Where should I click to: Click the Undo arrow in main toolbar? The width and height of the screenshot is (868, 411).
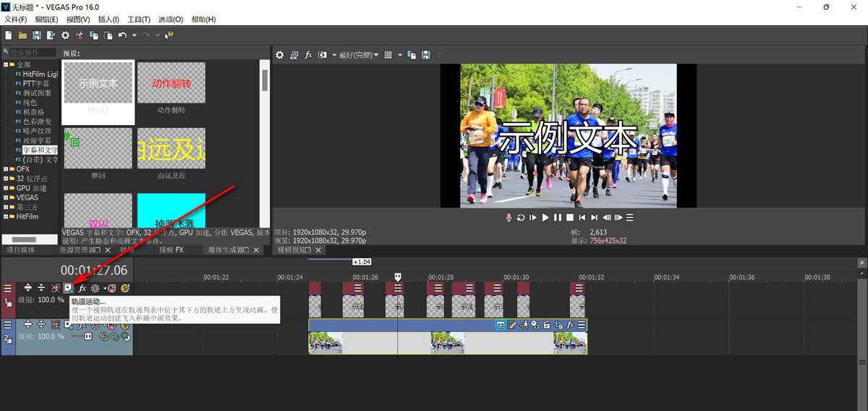(x=122, y=35)
